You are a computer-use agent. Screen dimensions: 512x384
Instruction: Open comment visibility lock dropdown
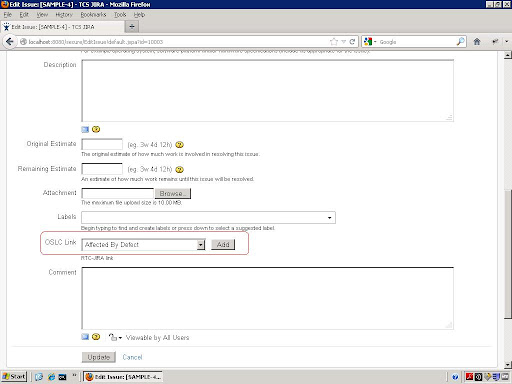[x=115, y=337]
